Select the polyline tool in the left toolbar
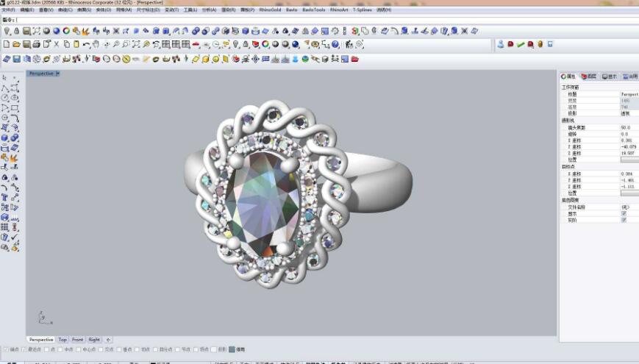639x364 pixels. pos(5,88)
